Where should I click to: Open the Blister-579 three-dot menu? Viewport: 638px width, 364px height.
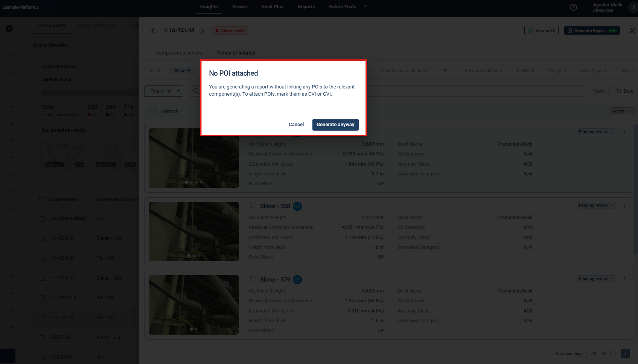pos(624,279)
